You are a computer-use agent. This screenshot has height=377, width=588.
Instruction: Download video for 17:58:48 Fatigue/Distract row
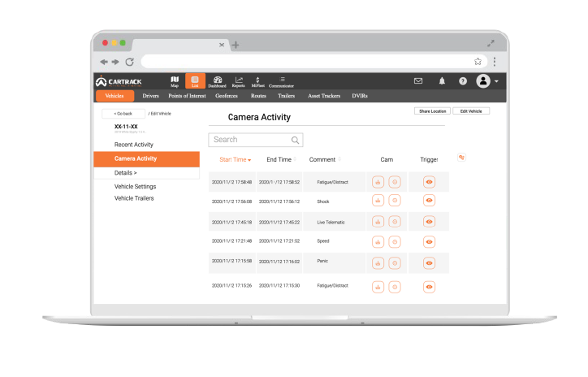(378, 182)
